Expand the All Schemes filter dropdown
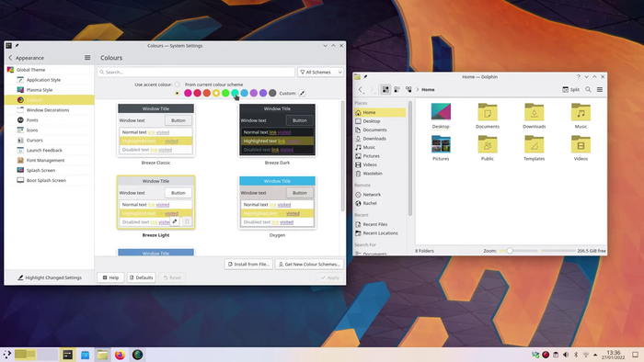 [x=320, y=73]
